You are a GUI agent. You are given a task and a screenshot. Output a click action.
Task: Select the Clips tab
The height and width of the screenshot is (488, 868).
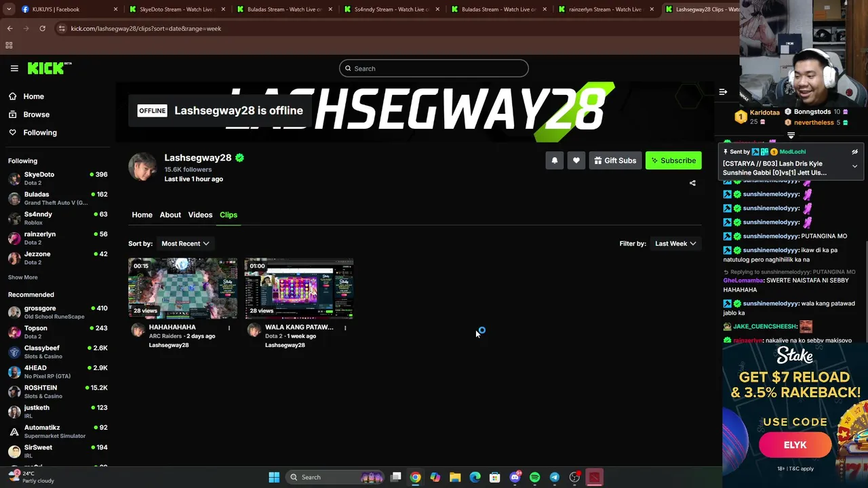click(x=229, y=215)
